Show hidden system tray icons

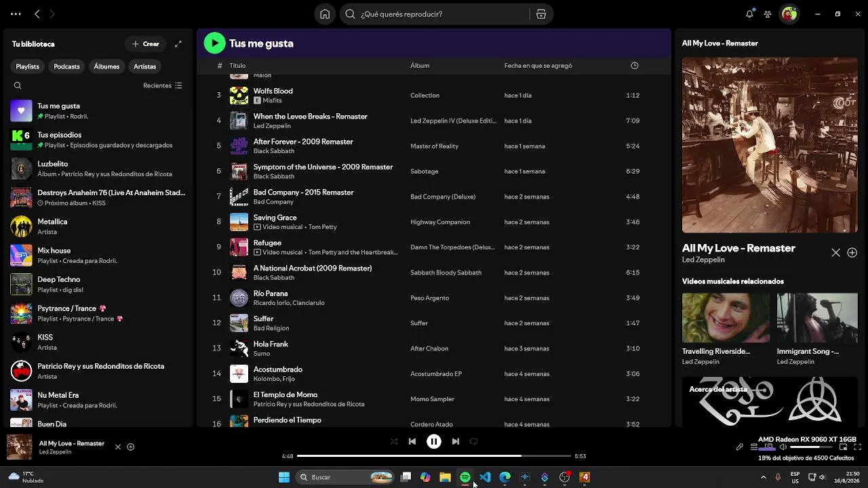[x=764, y=477]
